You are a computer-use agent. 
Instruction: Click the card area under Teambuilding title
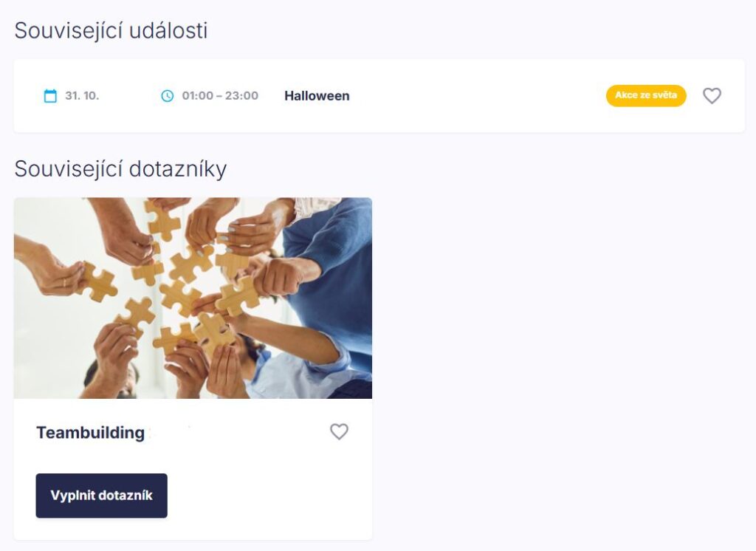[193, 457]
